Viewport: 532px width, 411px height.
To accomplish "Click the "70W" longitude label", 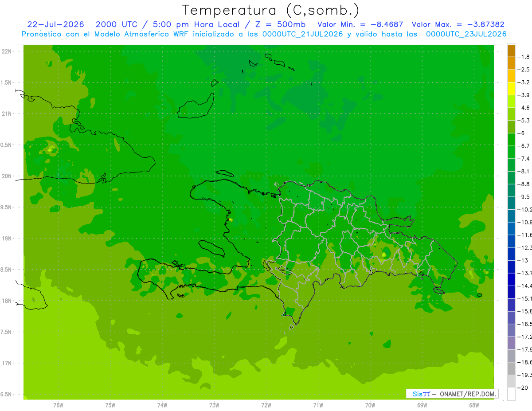I will click(x=370, y=405).
